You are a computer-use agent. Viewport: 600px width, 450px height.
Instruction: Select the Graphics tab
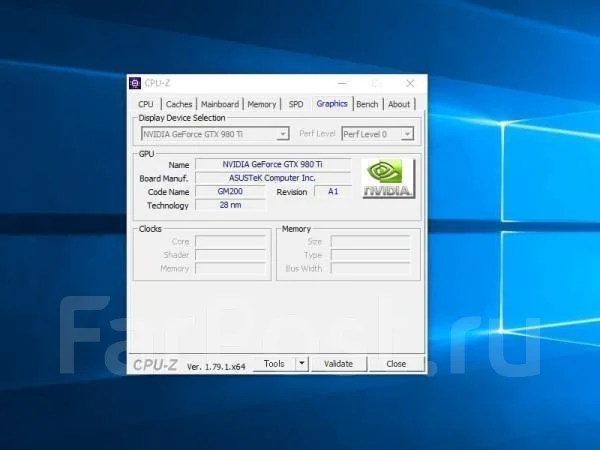click(x=332, y=104)
